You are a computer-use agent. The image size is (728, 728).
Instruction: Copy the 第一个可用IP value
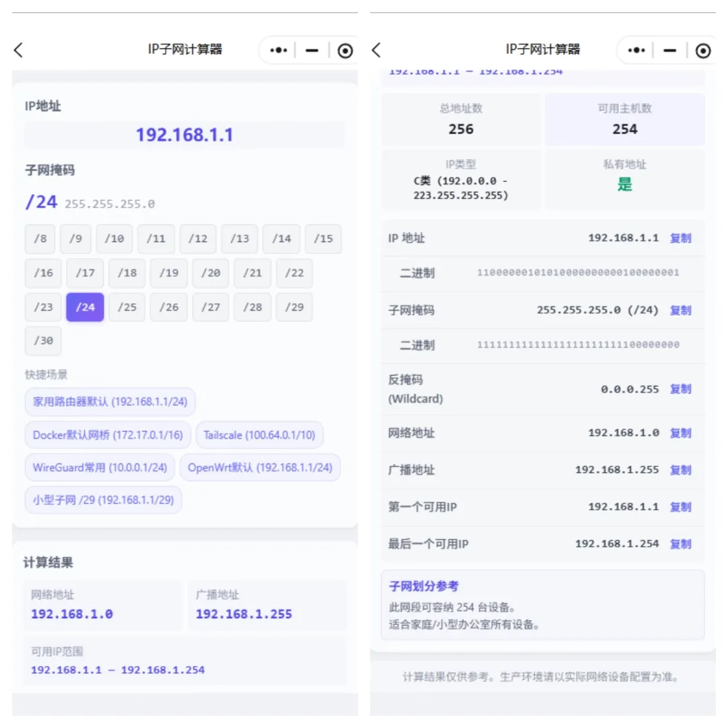point(681,507)
